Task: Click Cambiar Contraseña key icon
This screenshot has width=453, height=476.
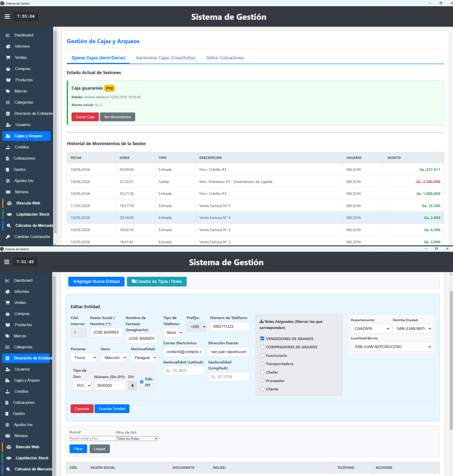Action: click(x=8, y=237)
